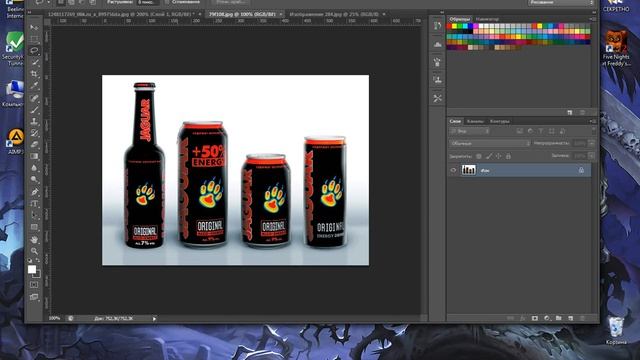Select the Healing Brush tool
This screenshot has height=360, width=640.
pos(35,98)
